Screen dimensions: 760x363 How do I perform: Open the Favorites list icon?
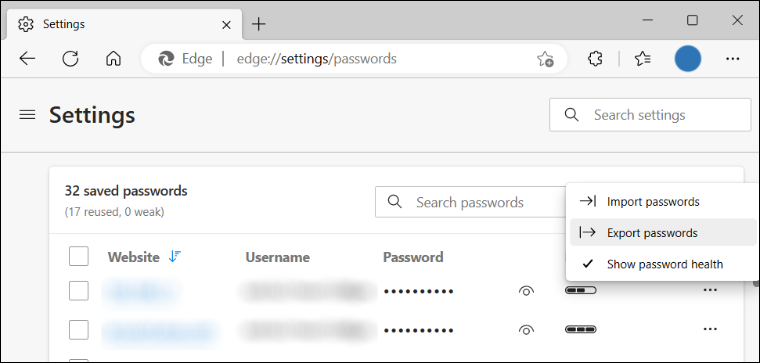642,59
